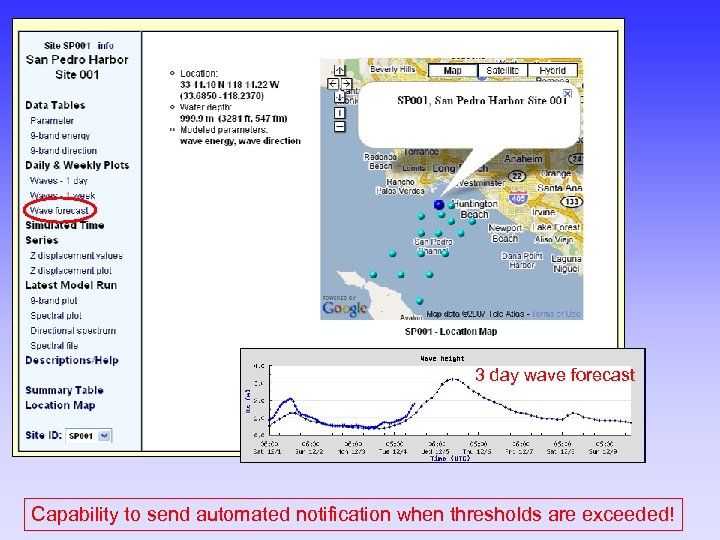
Task: Open the Wave forecast link
Action: [59, 211]
